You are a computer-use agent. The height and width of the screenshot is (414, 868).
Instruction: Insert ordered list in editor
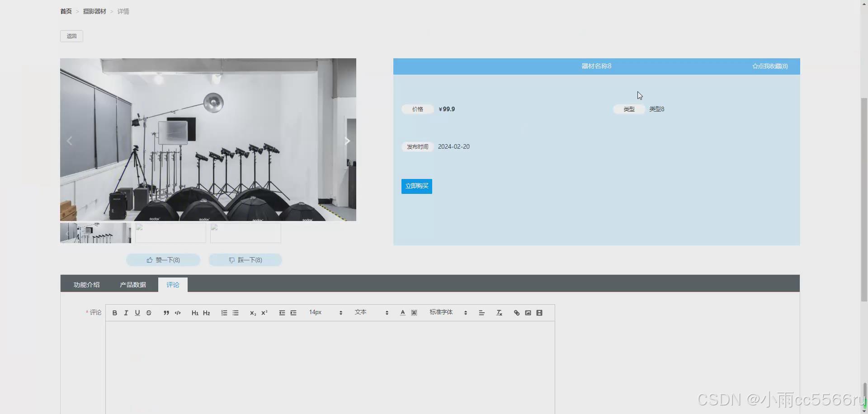[x=224, y=313]
